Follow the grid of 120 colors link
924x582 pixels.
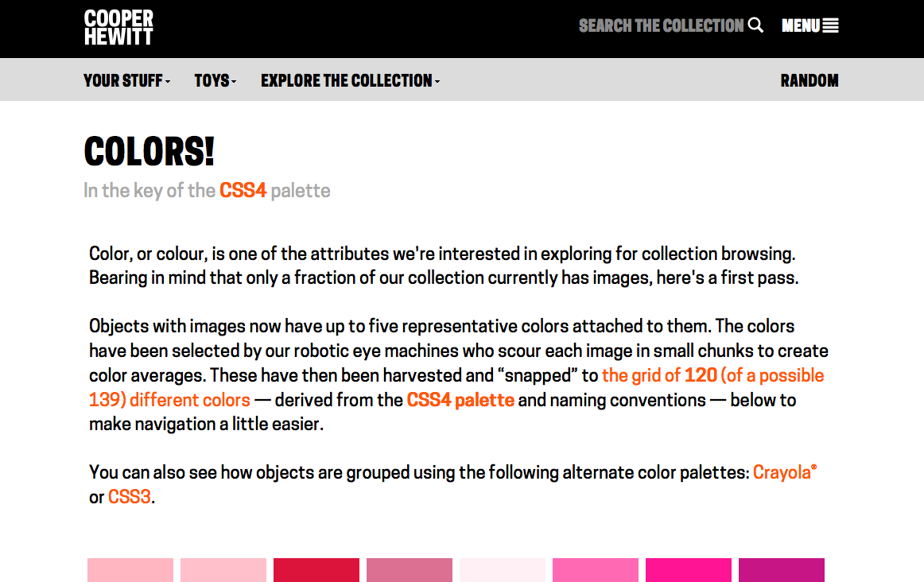point(456,388)
